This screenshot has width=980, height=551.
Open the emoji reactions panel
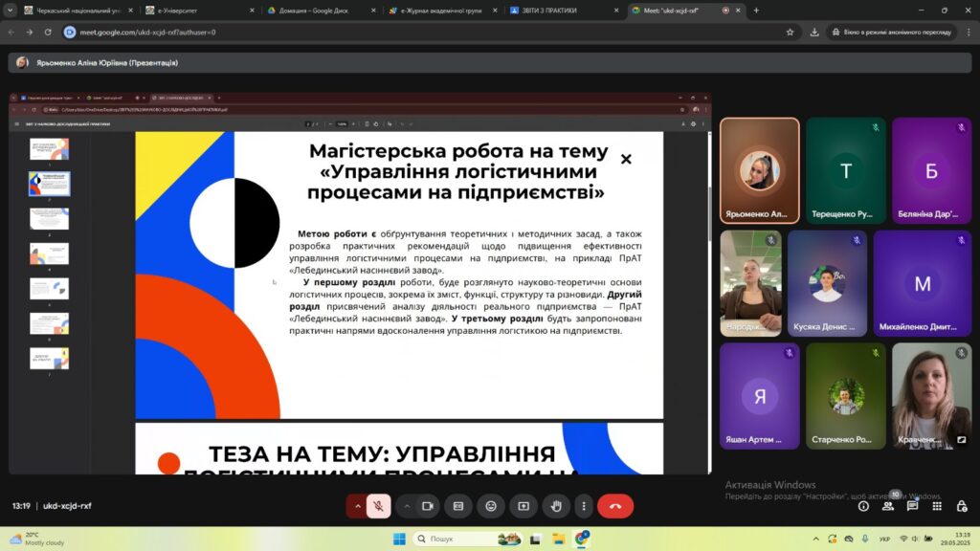coord(491,506)
